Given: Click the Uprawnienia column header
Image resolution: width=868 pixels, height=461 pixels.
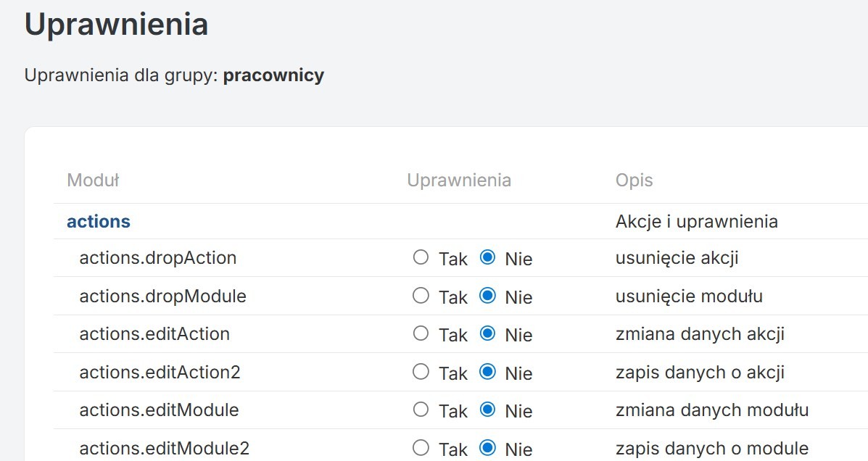Looking at the screenshot, I should 459,180.
